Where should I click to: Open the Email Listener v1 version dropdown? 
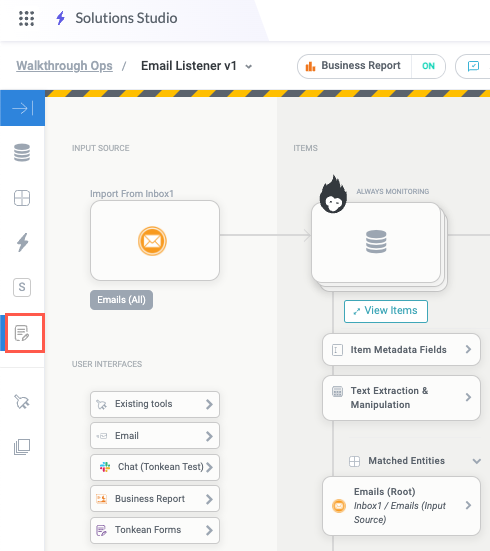(249, 66)
